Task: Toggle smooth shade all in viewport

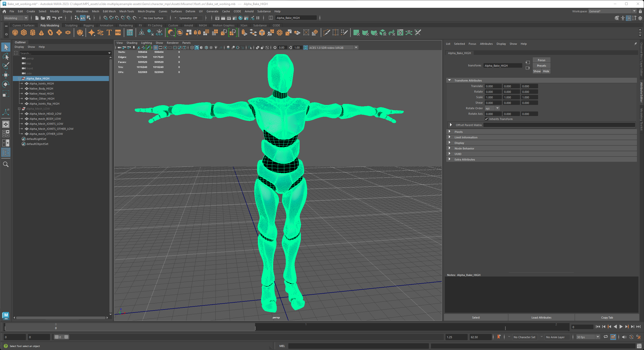Action: (197, 48)
